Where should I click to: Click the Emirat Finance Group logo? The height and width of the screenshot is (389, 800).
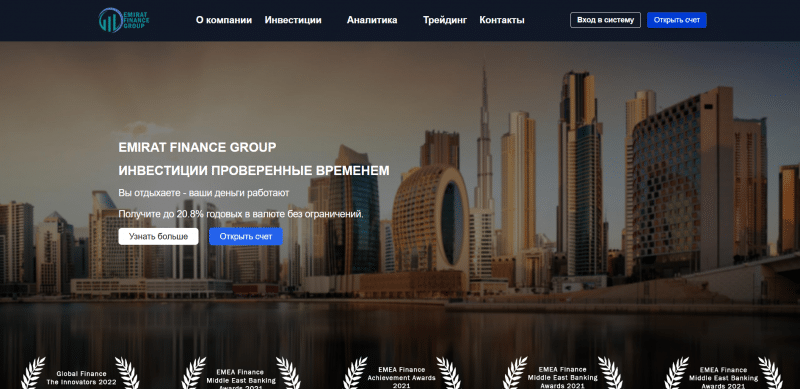[124, 20]
